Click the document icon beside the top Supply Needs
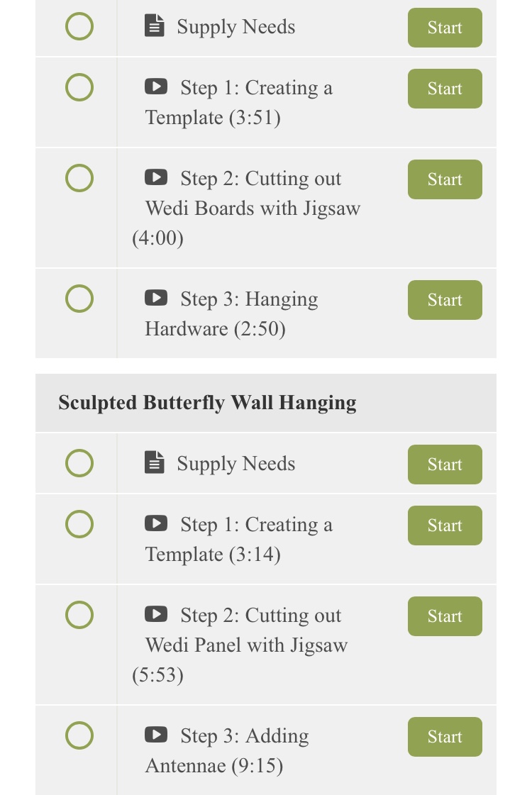This screenshot has height=795, width=532. 154,26
